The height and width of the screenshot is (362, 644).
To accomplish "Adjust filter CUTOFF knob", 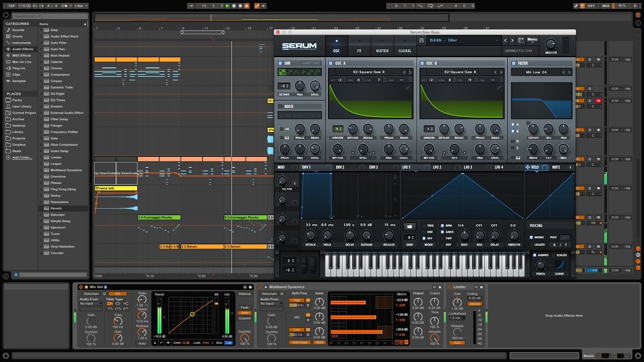I will click(533, 129).
